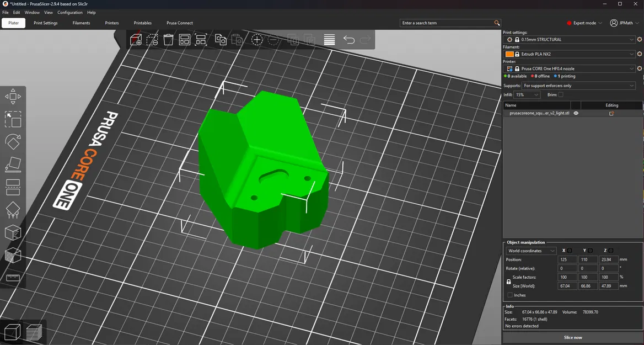Toggle the Brim checkbox
Screen dimensions: 644x345
(561, 94)
